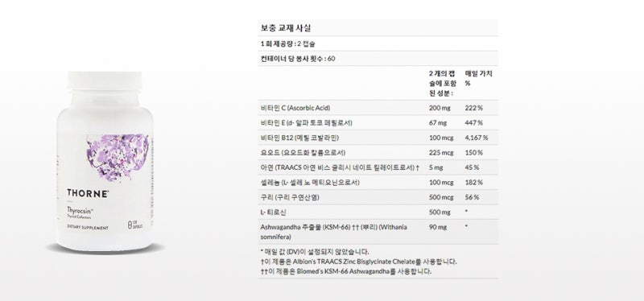Click the '컨테이너 당 봉사 횟수 : 60' line
Screen dimensions: 644x301
click(x=298, y=58)
